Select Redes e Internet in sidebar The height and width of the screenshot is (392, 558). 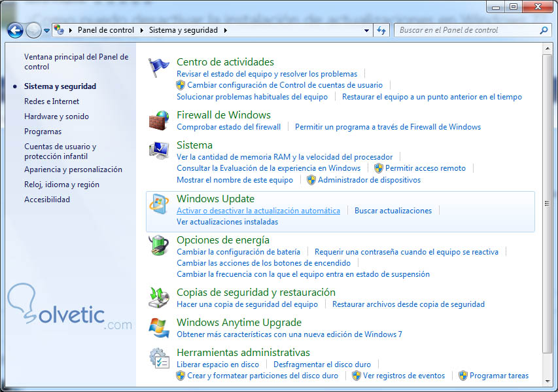[52, 101]
